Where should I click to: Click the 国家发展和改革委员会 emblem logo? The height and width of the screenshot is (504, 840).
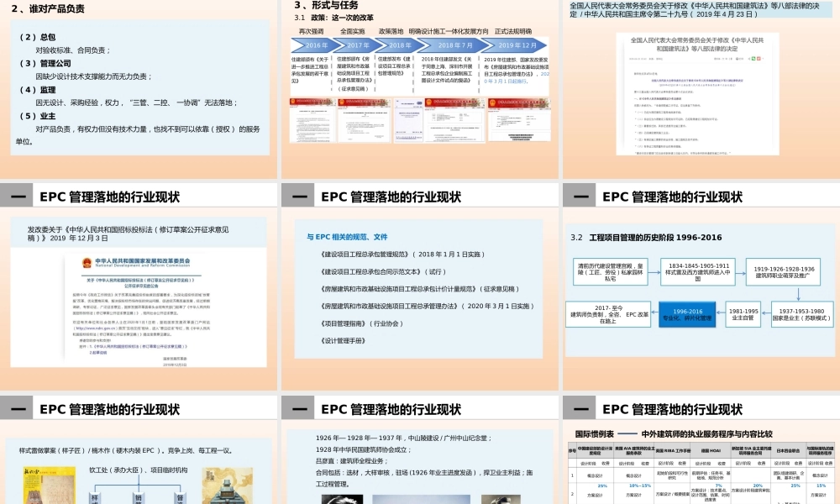pyautogui.click(x=87, y=262)
